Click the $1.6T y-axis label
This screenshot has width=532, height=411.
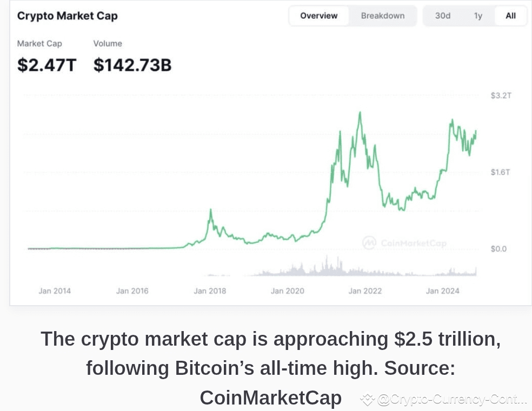pyautogui.click(x=501, y=172)
